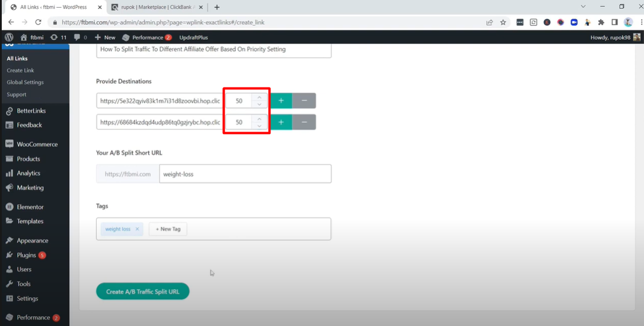The width and height of the screenshot is (644, 326).
Task: Open the Products sidebar menu
Action: point(28,159)
